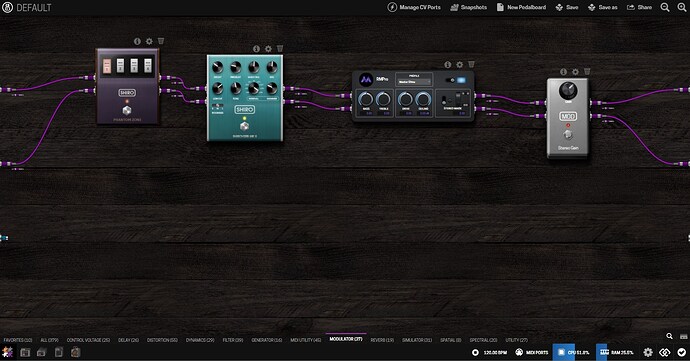690x361 pixels.
Task: Open the SPATIAL (8) category tab
Action: 451,340
